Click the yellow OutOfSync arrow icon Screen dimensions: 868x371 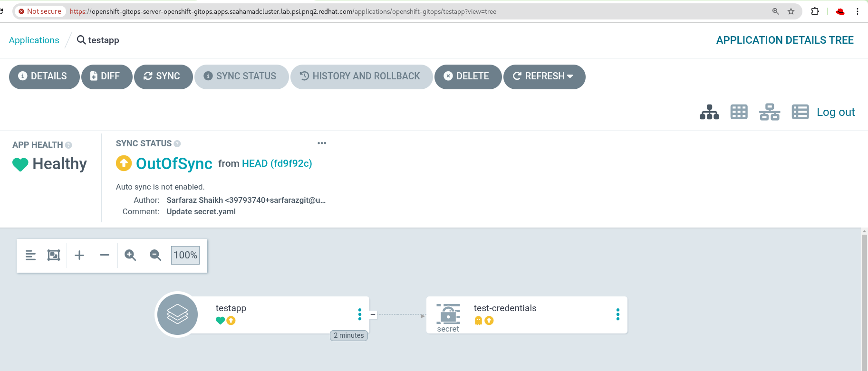(x=124, y=163)
